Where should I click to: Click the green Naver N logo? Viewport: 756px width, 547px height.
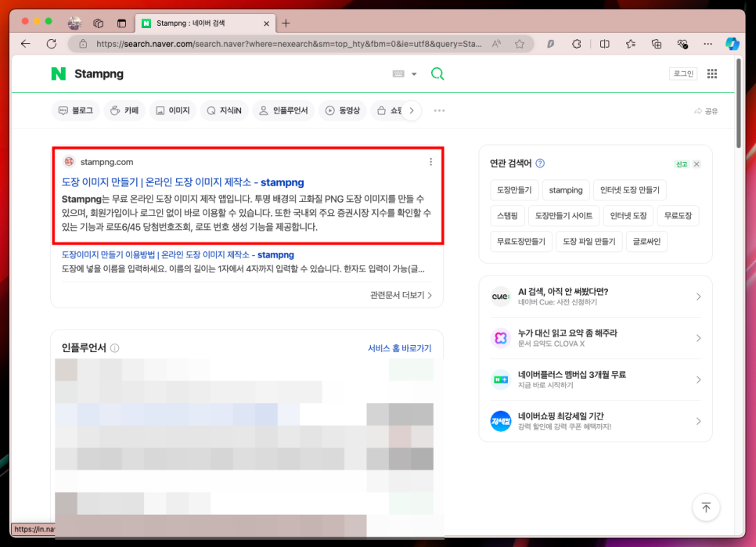coord(59,74)
